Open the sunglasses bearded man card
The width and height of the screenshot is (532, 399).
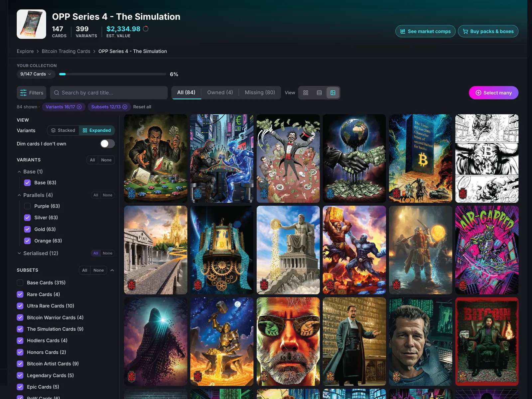click(x=288, y=341)
